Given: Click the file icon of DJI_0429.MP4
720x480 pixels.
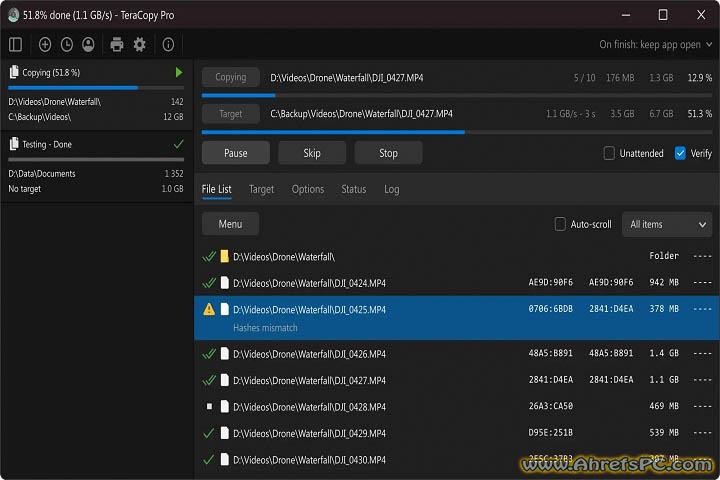Looking at the screenshot, I should [x=225, y=433].
